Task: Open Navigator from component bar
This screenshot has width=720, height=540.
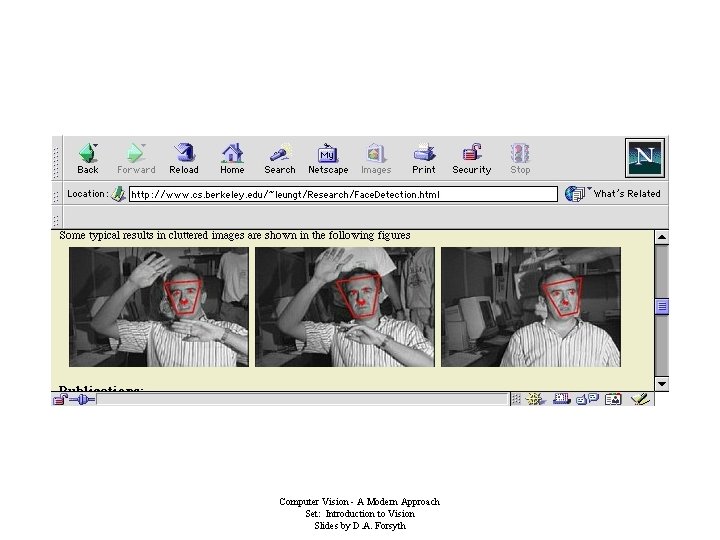Action: coord(535,399)
